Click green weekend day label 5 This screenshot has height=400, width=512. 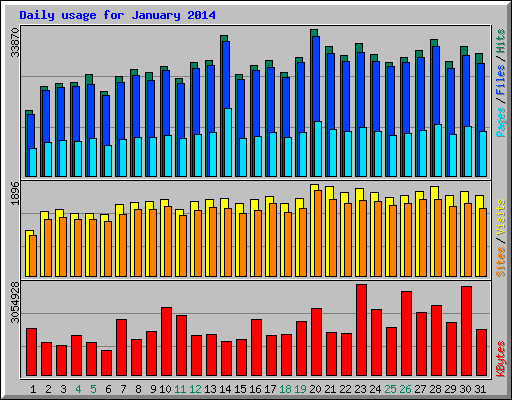point(93,389)
